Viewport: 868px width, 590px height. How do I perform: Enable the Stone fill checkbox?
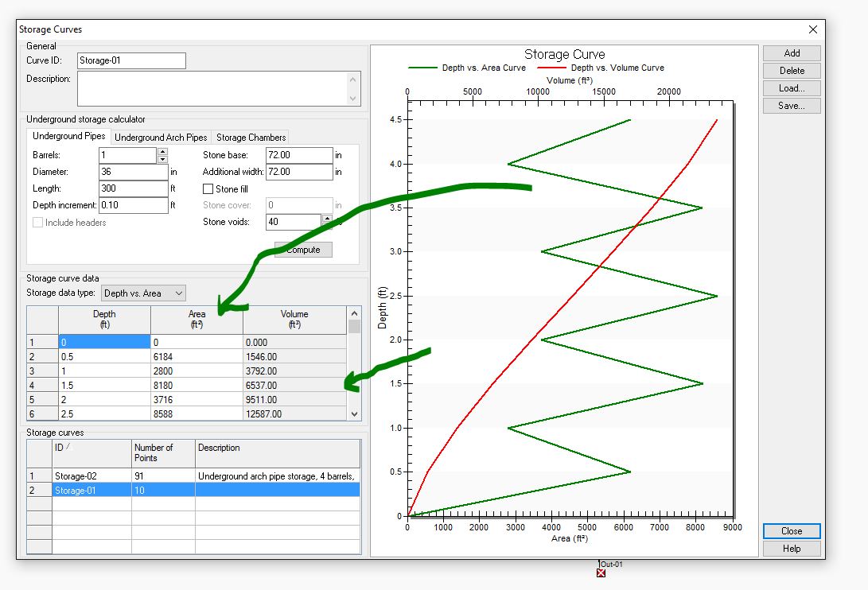[x=208, y=189]
